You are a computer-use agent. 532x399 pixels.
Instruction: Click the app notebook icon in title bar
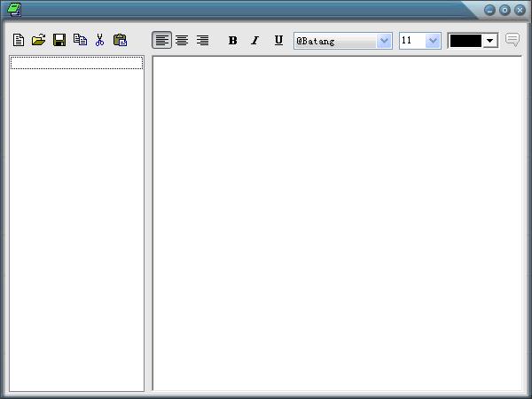14,10
